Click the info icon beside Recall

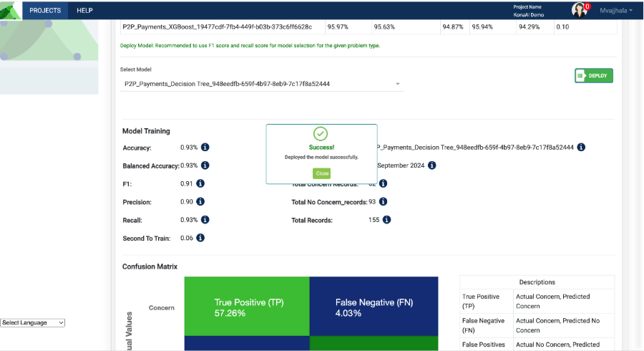click(205, 220)
